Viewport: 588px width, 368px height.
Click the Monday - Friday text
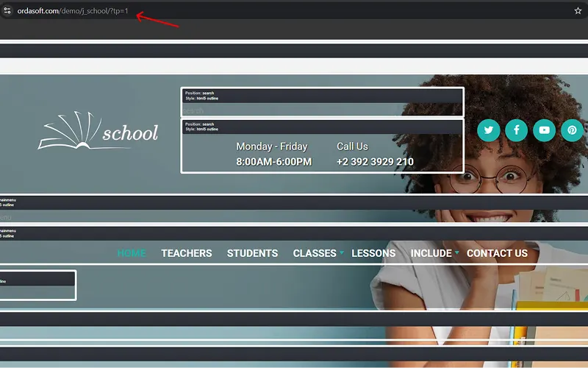[272, 146]
